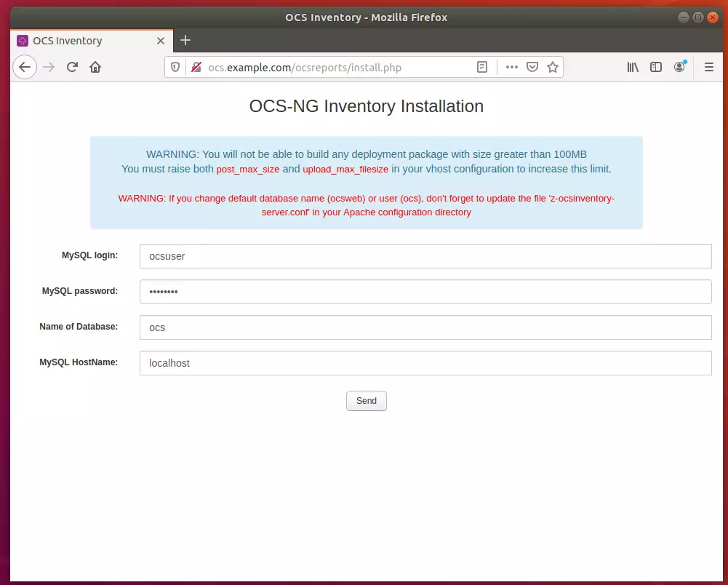Viewport: 728px width, 585px height.
Task: Bookmark this page with the star
Action: coord(553,68)
